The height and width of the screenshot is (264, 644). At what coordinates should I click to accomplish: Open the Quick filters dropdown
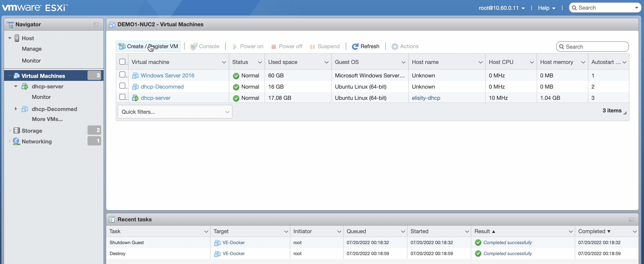(175, 112)
